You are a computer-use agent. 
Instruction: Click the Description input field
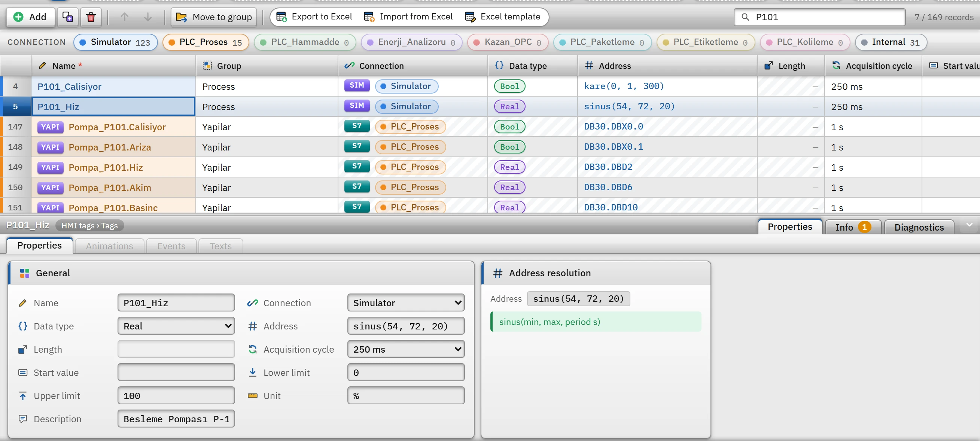176,419
